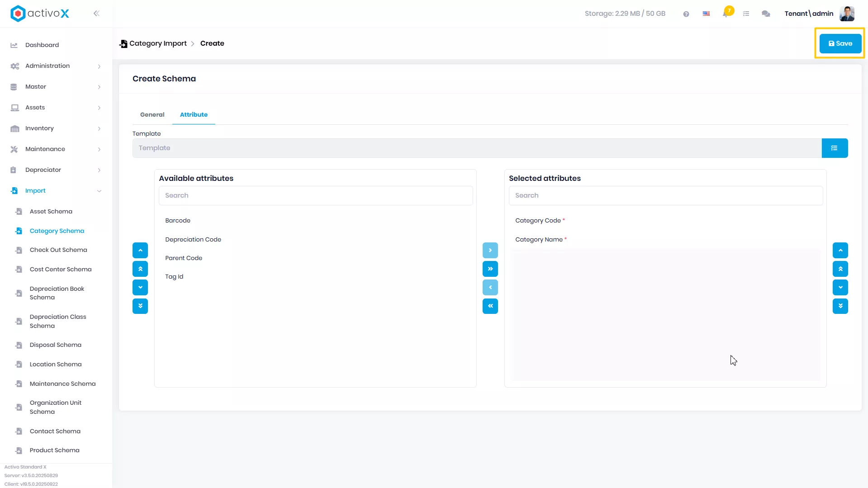Add selected attribute to right list
868x488 pixels.
click(490, 251)
